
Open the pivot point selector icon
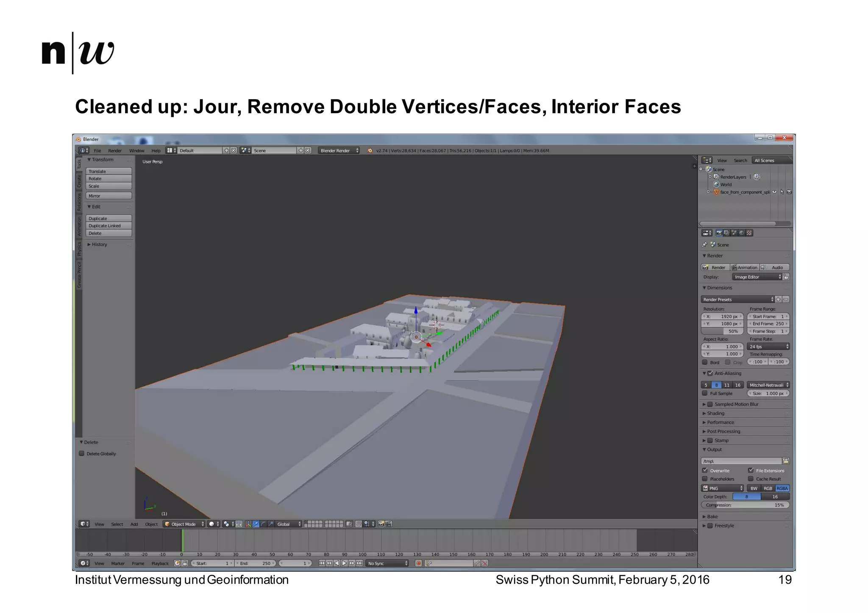pyautogui.click(x=228, y=524)
